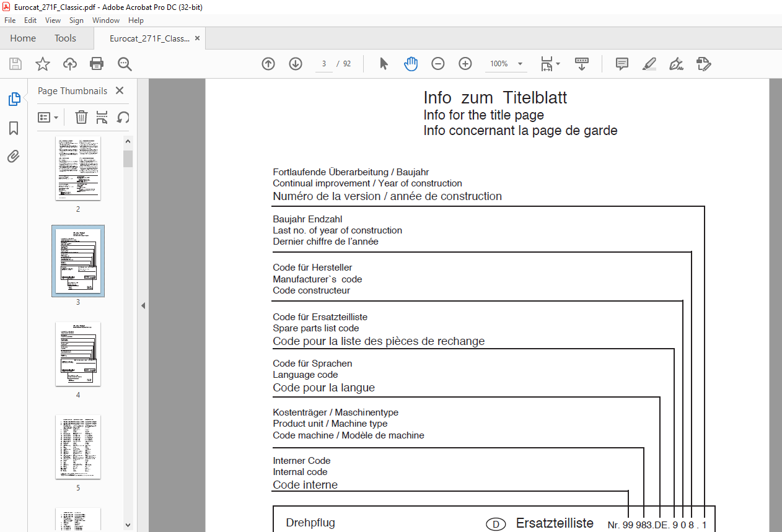Select the arrow Selection tool
This screenshot has height=532, width=782.
(384, 64)
